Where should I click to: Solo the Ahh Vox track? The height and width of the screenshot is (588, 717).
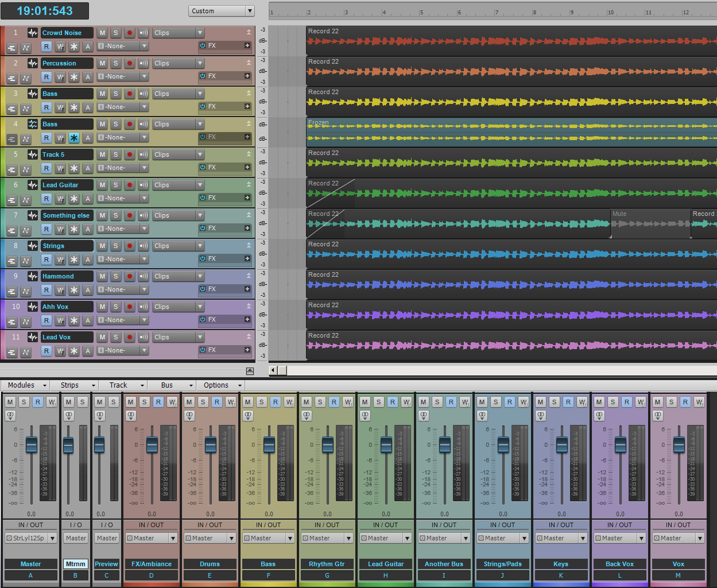point(115,307)
